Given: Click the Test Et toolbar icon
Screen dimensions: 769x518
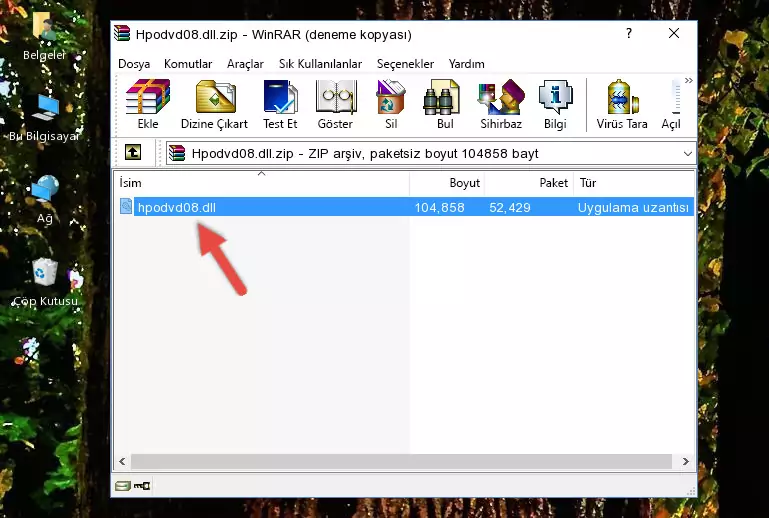Looking at the screenshot, I should (280, 104).
